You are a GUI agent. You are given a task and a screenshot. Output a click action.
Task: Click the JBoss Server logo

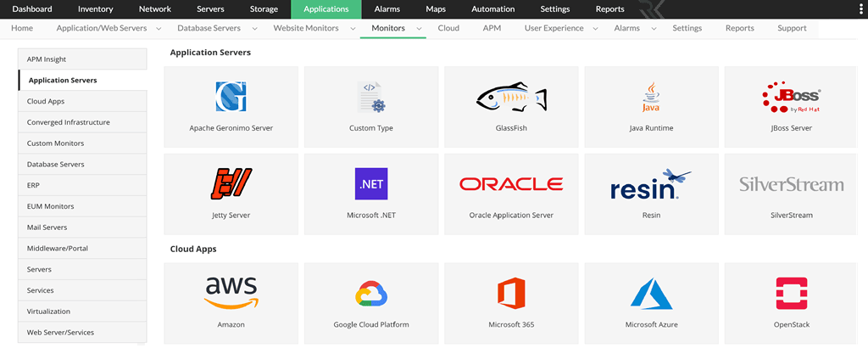point(790,97)
